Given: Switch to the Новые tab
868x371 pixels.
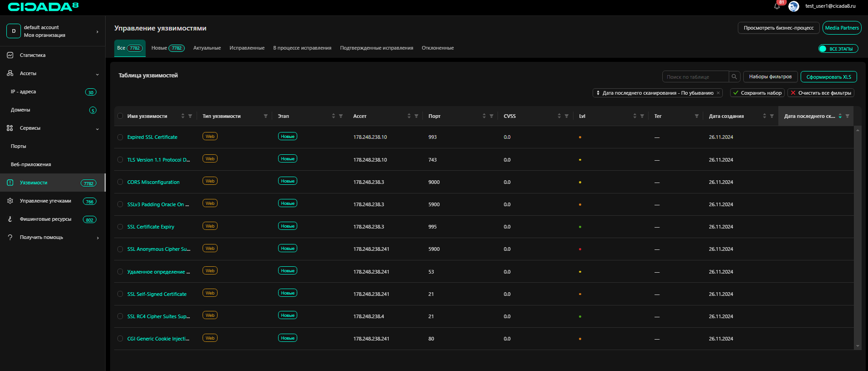Looking at the screenshot, I should 168,48.
